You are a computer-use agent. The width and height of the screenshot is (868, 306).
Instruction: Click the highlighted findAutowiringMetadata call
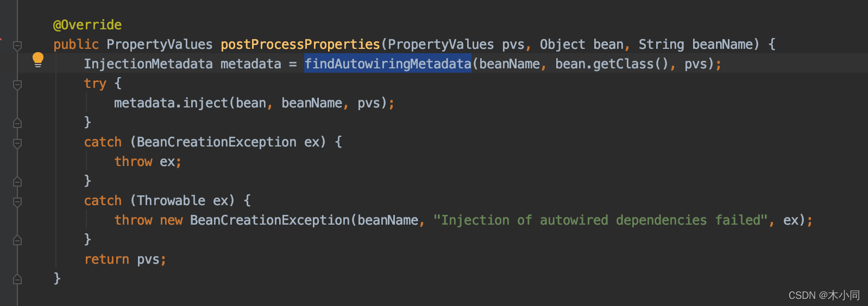click(x=388, y=64)
